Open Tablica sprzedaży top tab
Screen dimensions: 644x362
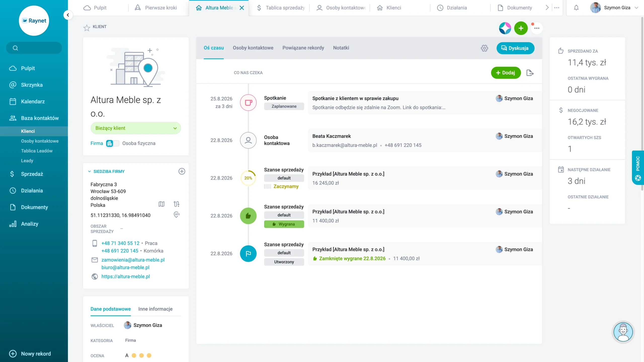click(x=281, y=8)
